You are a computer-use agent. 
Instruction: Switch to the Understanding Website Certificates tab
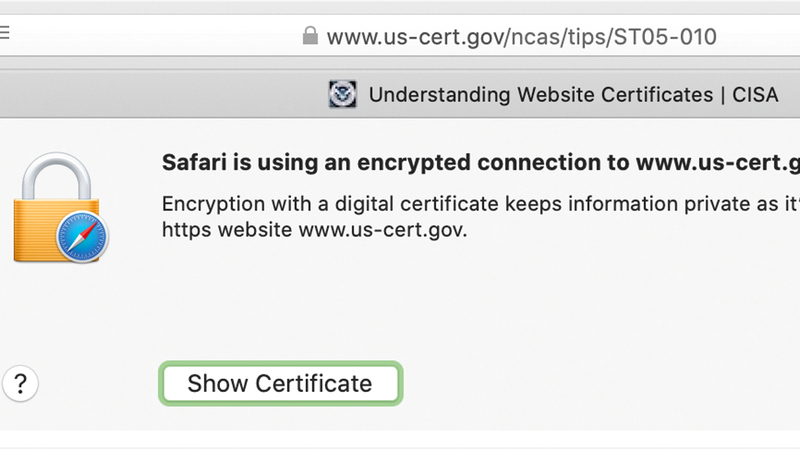[x=540, y=95]
